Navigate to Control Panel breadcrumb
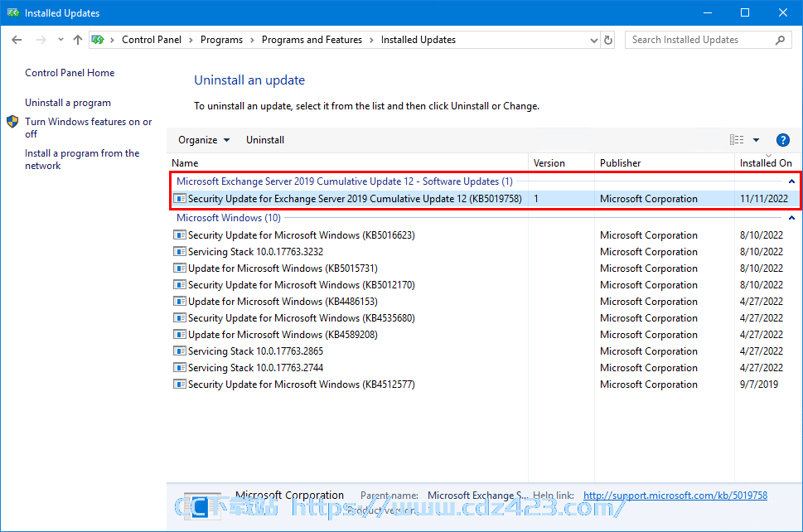 (x=152, y=40)
